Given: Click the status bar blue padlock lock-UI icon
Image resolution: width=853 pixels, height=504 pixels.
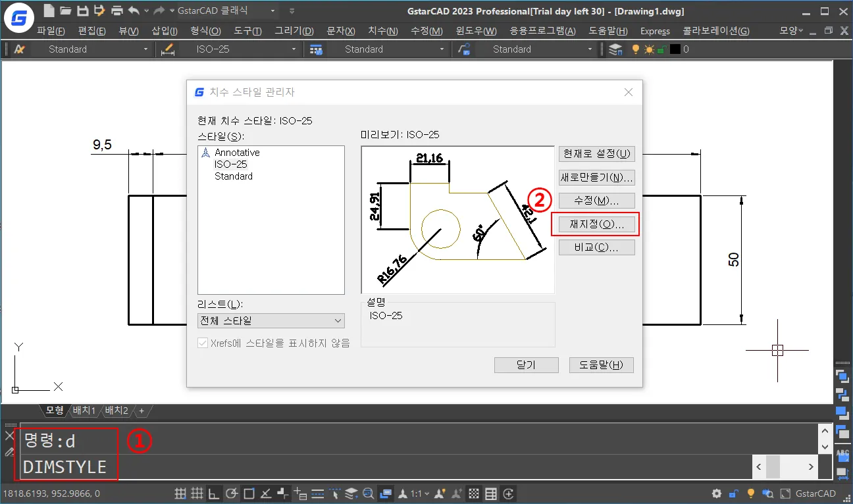Looking at the screenshot, I should [734, 493].
